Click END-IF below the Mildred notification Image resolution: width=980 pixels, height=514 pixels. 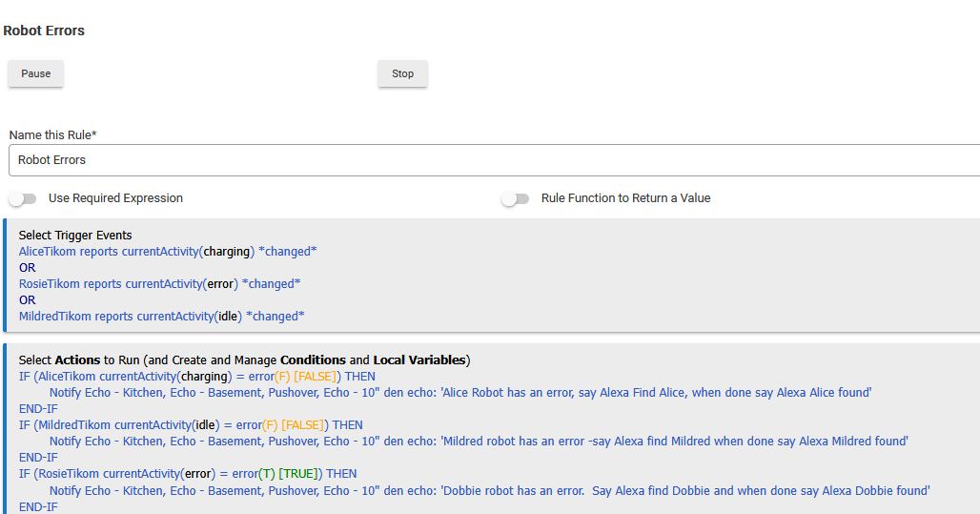pyautogui.click(x=38, y=458)
